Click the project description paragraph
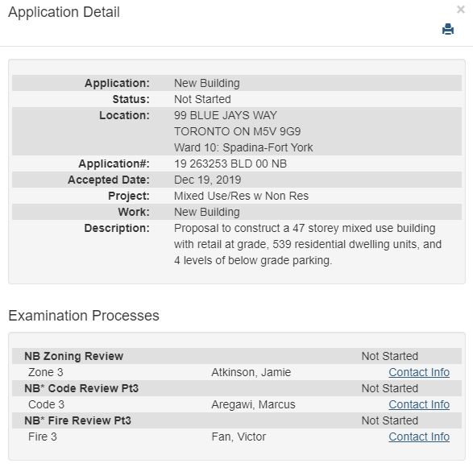This screenshot has width=473, height=476. pyautogui.click(x=308, y=244)
